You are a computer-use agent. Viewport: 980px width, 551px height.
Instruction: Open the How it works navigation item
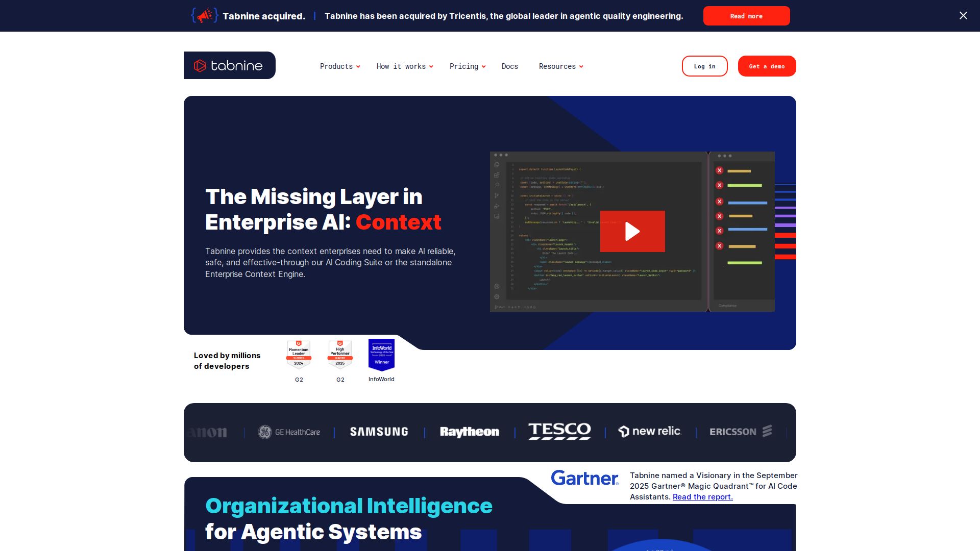401,66
